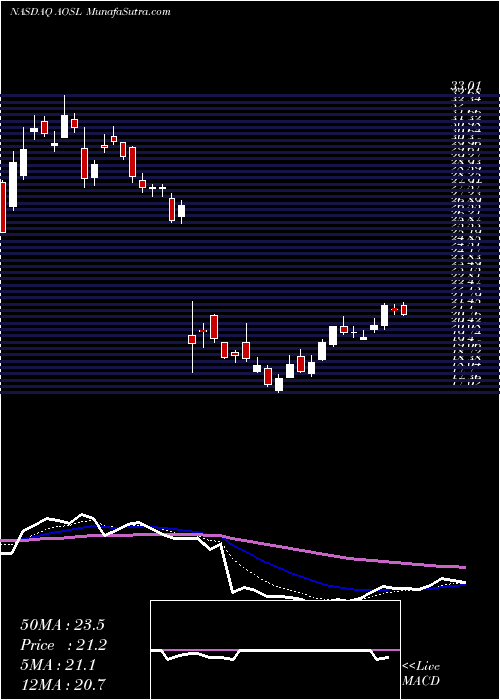This screenshot has width=500, height=700.
Task: Click the Price : 21.2 value
Action: click(x=64, y=645)
